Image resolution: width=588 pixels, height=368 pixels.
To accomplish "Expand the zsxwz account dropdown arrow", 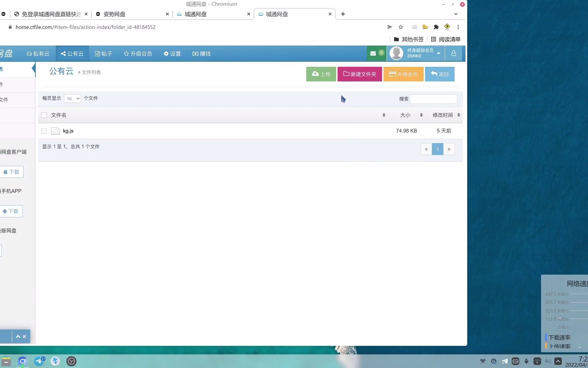I will 439,53.
